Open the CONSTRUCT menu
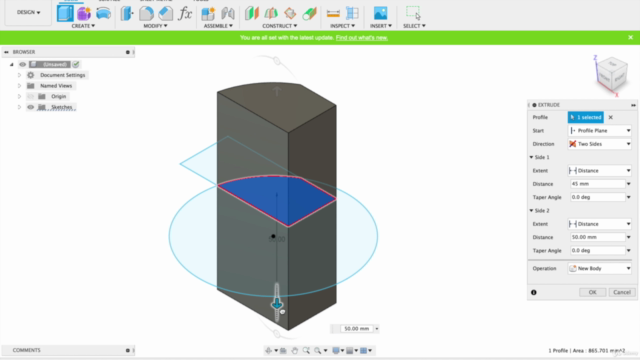 pos(280,26)
